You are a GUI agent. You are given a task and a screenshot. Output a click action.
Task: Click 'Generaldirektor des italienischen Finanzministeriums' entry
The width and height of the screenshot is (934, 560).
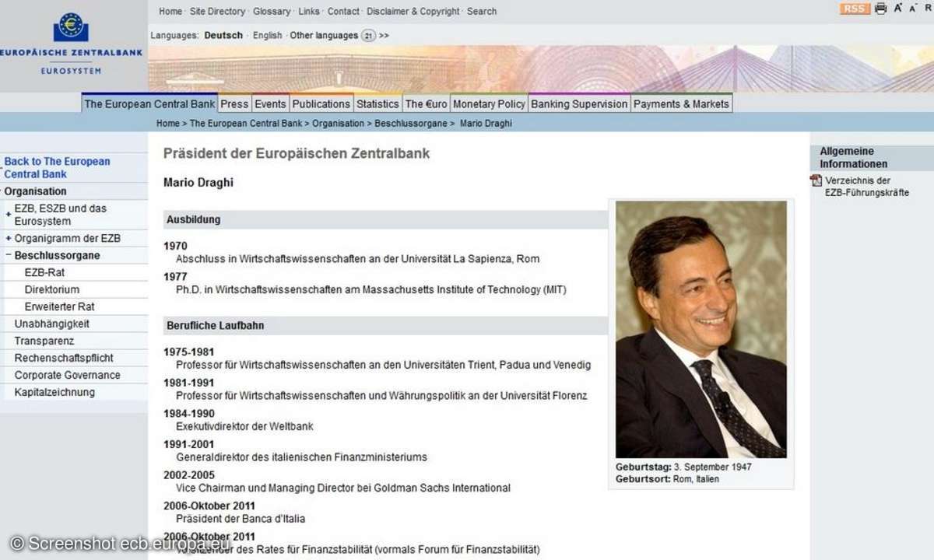[302, 457]
